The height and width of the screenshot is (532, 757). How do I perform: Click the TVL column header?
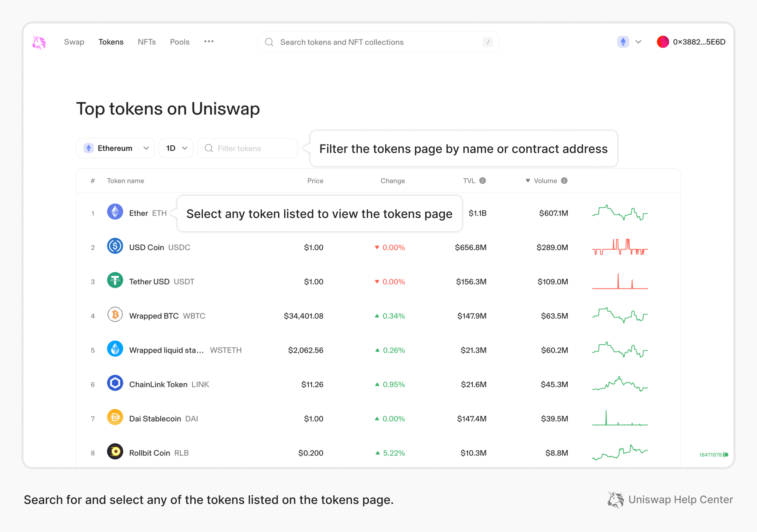469,181
